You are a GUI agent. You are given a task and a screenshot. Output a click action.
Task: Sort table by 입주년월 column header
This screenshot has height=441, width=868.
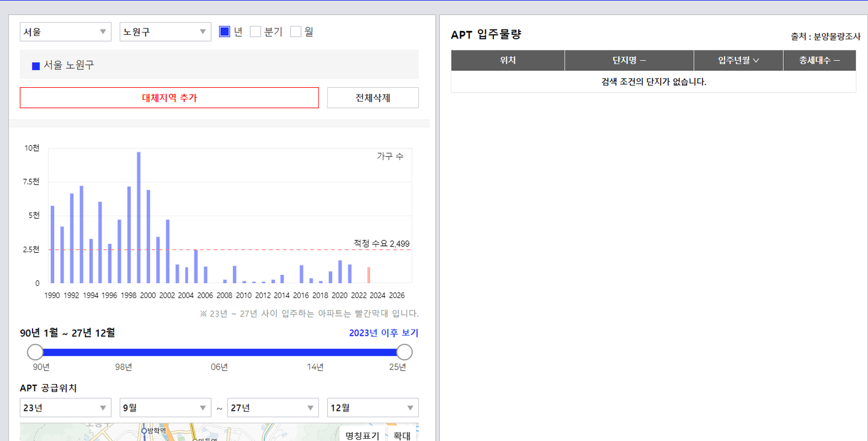pyautogui.click(x=738, y=60)
